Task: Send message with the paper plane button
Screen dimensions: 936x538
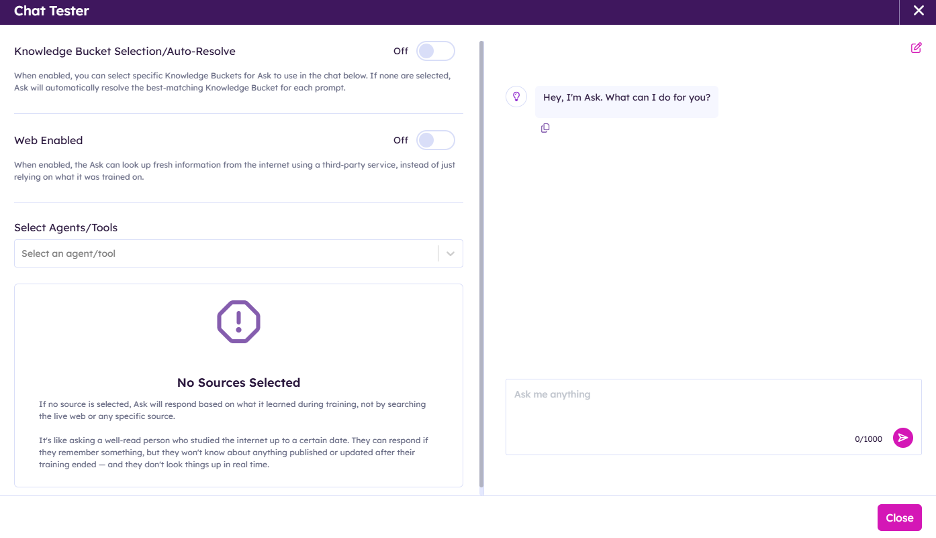Action: pos(903,438)
